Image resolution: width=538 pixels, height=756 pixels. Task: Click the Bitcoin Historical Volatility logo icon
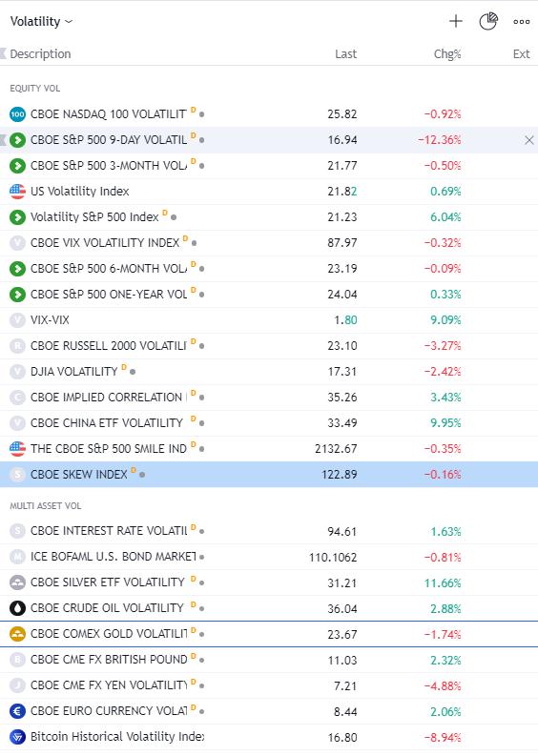pos(17,737)
